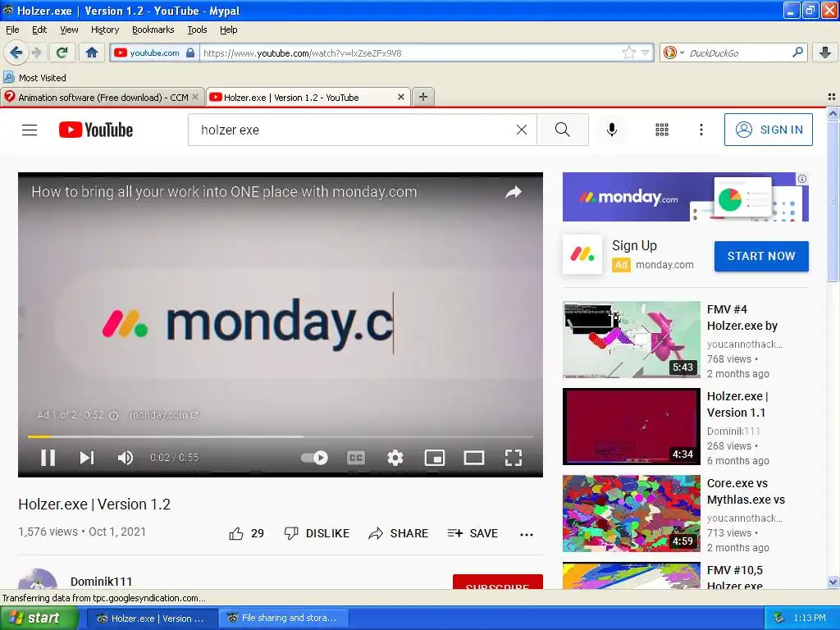
Task: Toggle closed captions CC button
Action: [356, 458]
